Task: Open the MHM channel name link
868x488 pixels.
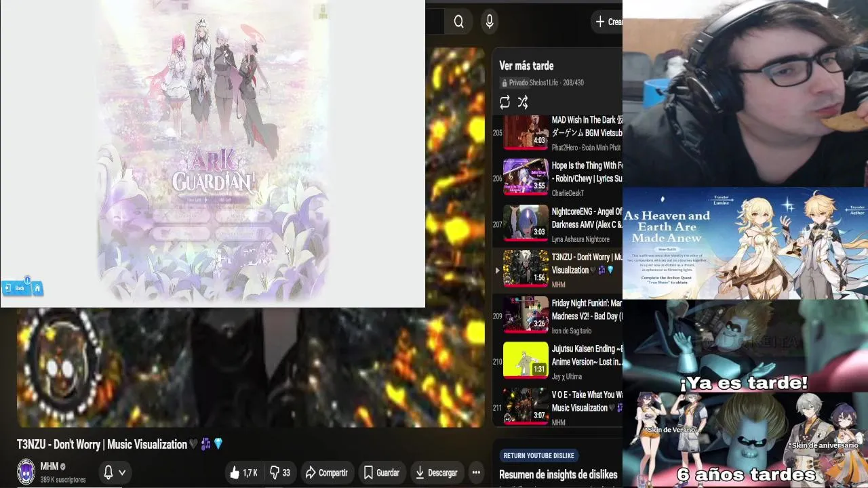Action: pos(50,466)
